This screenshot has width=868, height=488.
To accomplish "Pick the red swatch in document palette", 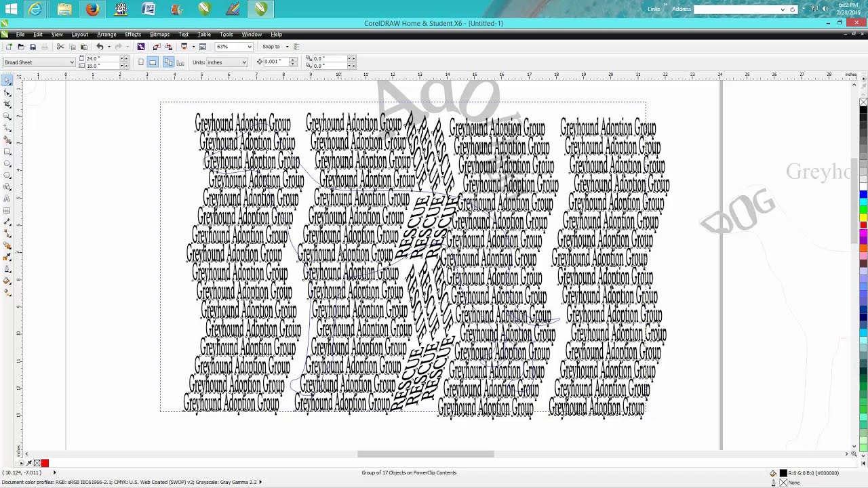I will coord(45,464).
